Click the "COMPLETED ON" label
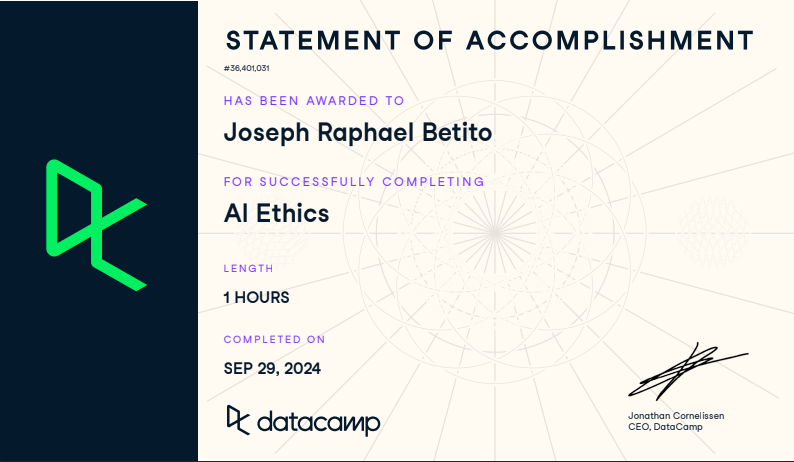 click(x=274, y=340)
